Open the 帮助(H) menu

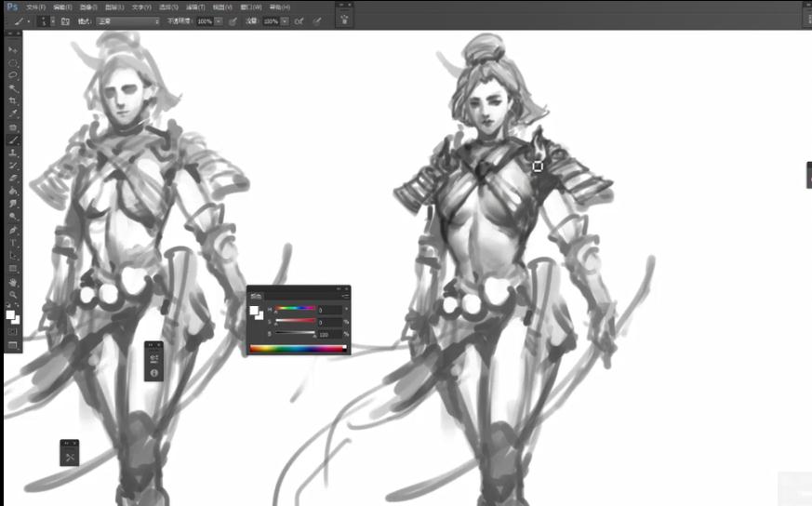(280, 7)
